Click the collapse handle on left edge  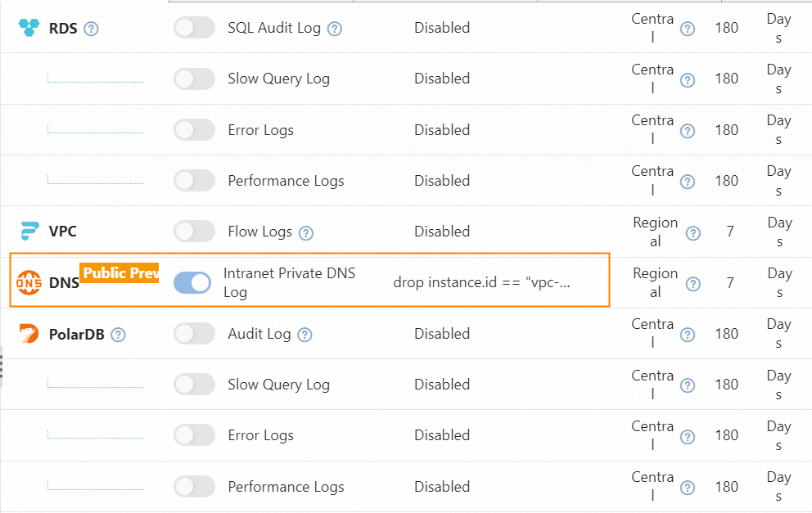[2, 366]
